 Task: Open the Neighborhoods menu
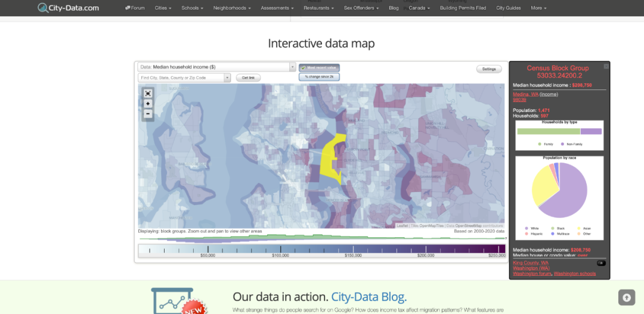pyautogui.click(x=232, y=8)
